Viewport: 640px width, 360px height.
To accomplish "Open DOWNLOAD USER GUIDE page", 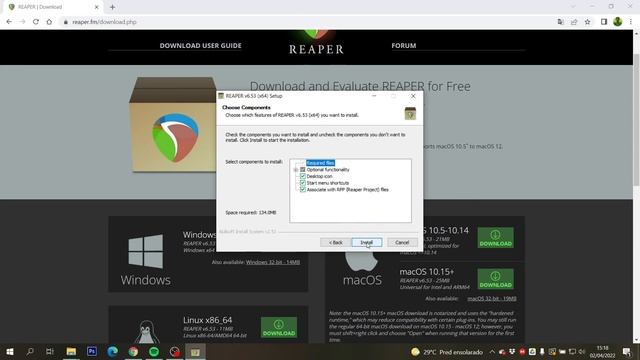I will click(200, 46).
